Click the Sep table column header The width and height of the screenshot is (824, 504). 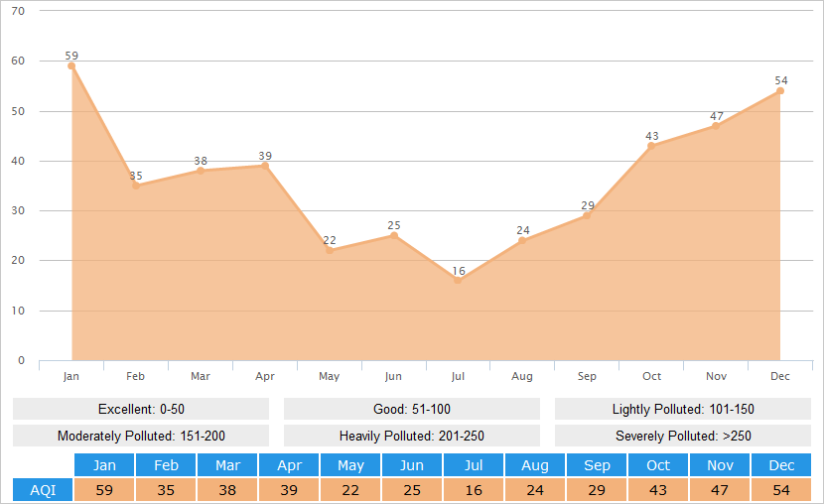tap(597, 465)
